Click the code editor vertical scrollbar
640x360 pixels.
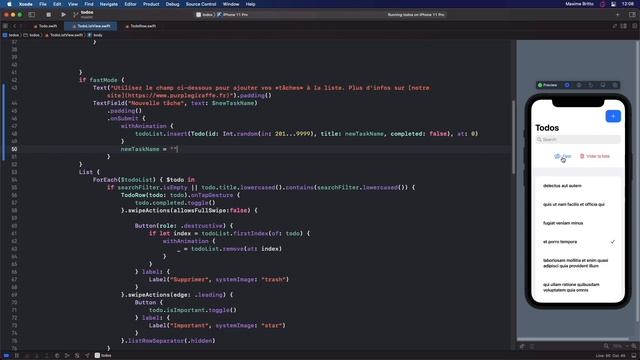click(513, 137)
